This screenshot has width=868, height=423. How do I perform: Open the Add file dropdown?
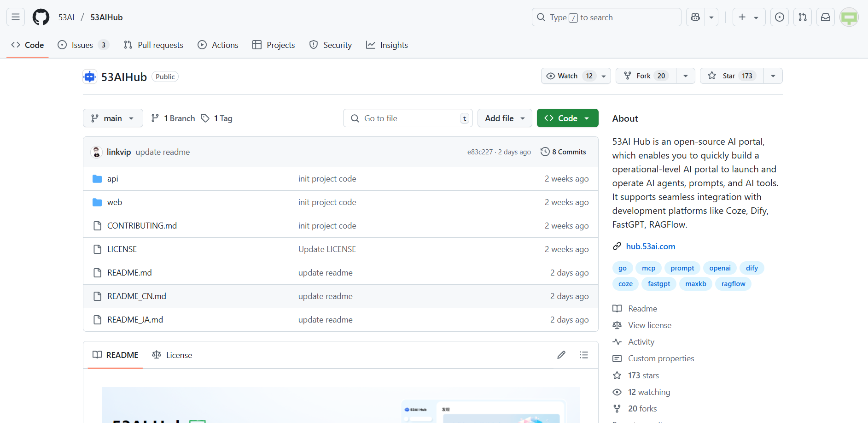point(505,118)
